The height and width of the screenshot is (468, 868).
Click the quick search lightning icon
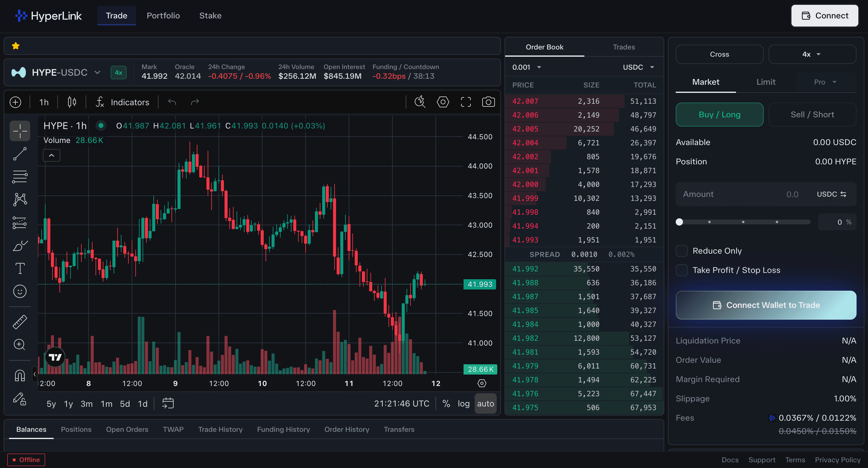420,102
